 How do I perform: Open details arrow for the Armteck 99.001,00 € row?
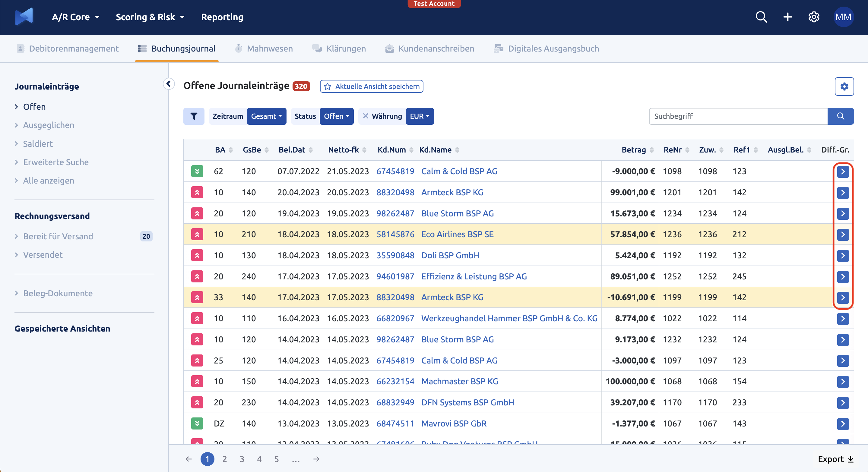(x=843, y=192)
